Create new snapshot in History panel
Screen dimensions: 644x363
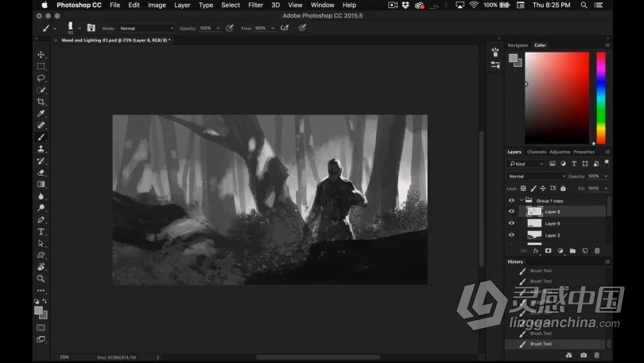(584, 355)
